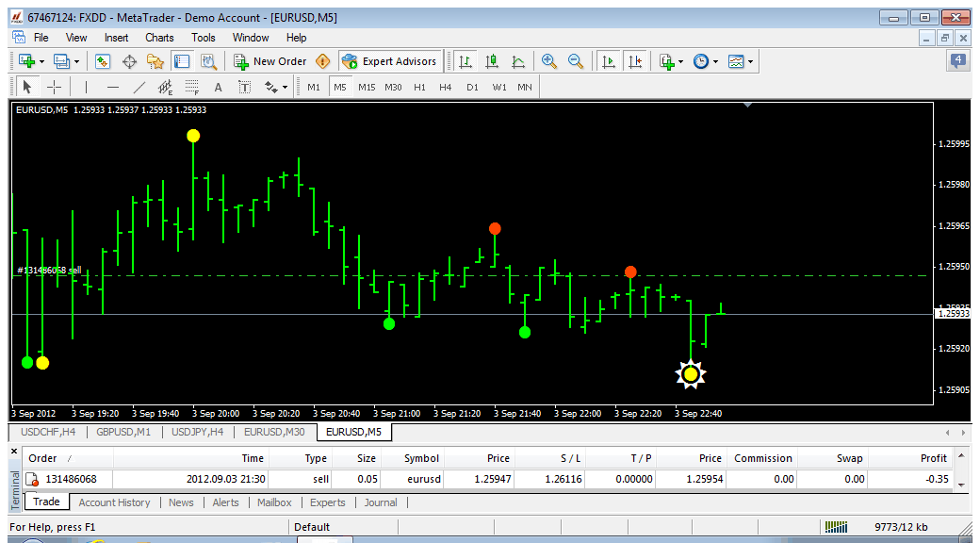Expand the Arrows objects dropdown

pos(285,88)
